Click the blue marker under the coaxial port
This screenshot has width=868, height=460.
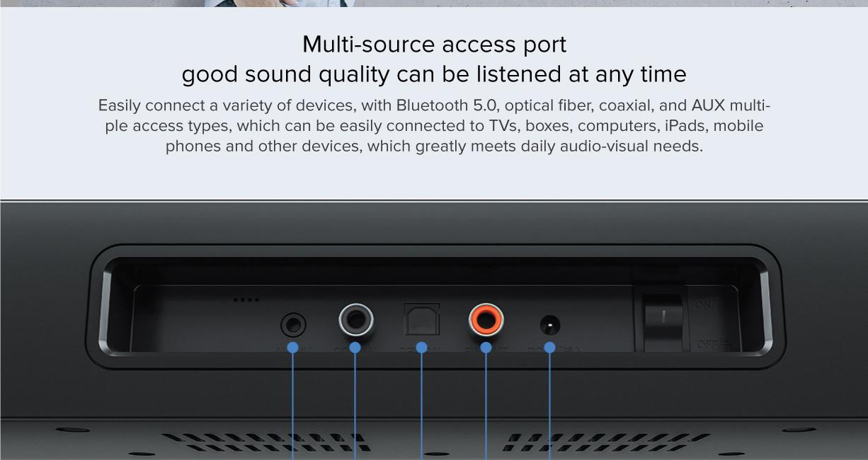(x=355, y=347)
